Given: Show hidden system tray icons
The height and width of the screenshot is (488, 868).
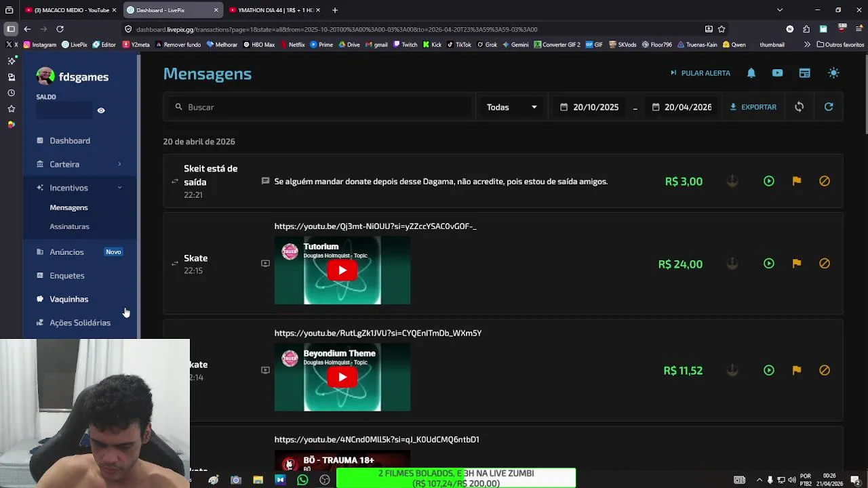Looking at the screenshot, I should [x=759, y=480].
